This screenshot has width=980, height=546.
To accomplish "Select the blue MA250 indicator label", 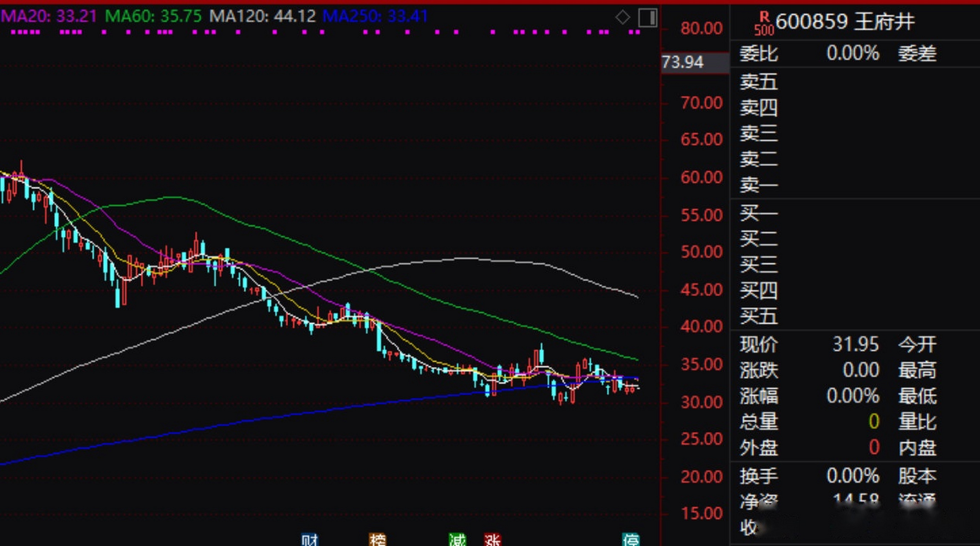I will coord(375,16).
